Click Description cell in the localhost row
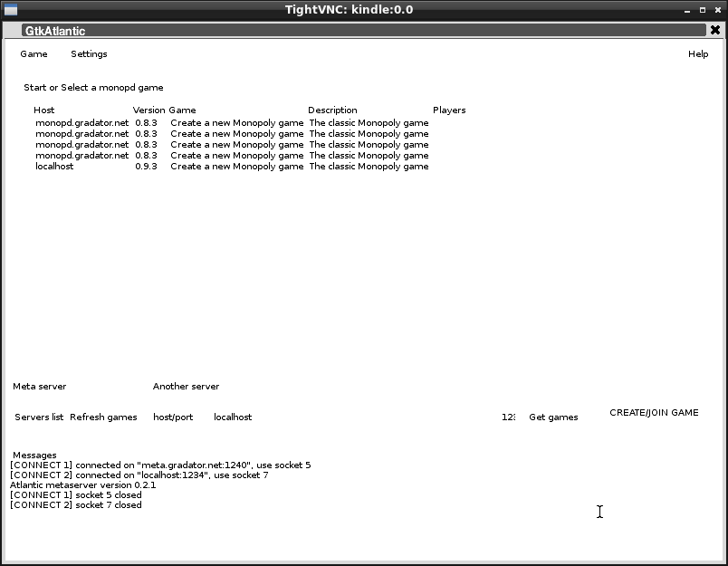Screen dimensions: 728x566 click(369, 167)
